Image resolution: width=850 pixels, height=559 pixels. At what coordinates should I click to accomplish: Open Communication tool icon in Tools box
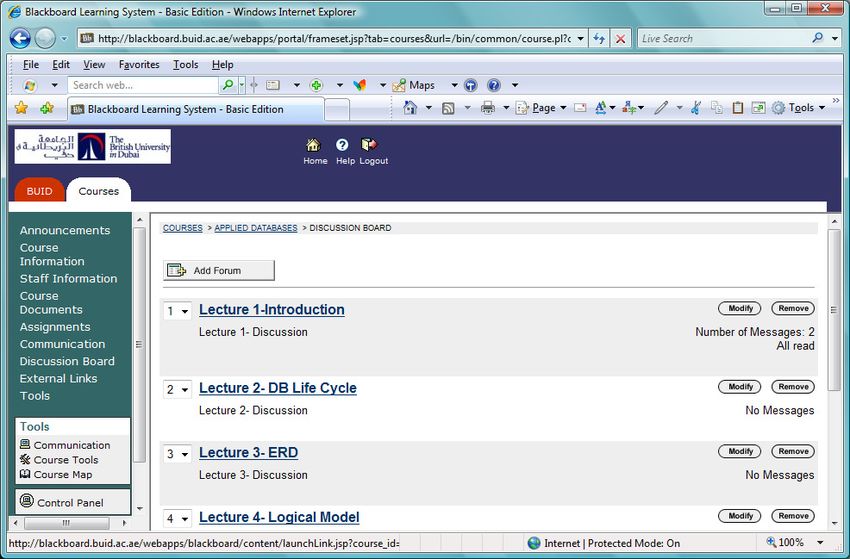(x=25, y=444)
